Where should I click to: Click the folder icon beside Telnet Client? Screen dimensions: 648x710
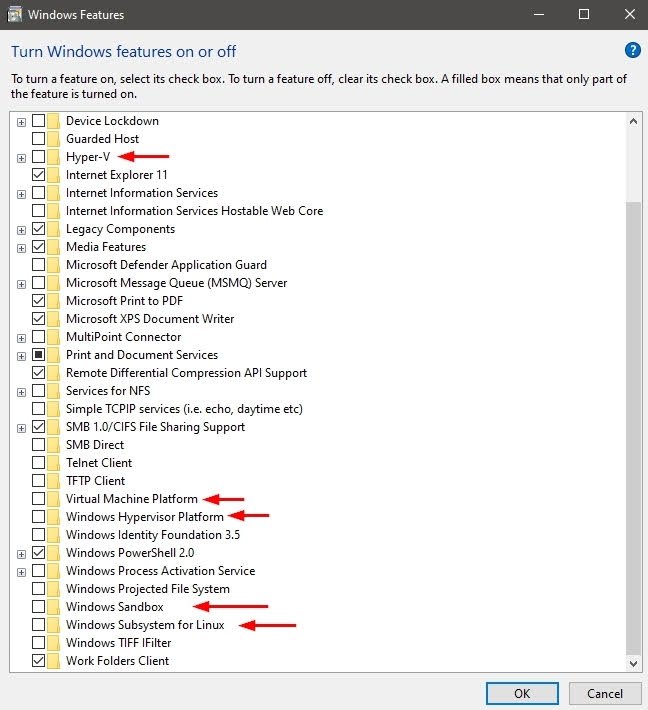(x=53, y=462)
